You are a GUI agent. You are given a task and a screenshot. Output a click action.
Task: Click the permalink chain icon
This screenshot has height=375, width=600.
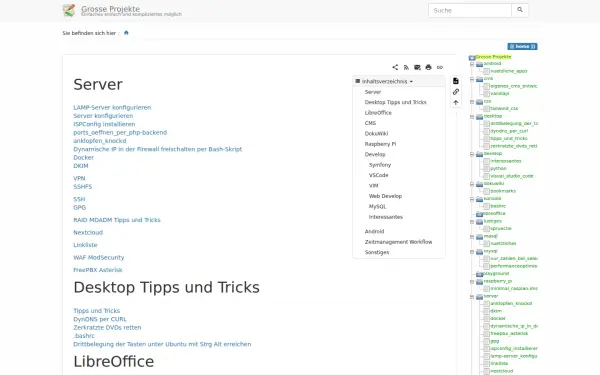click(x=440, y=67)
